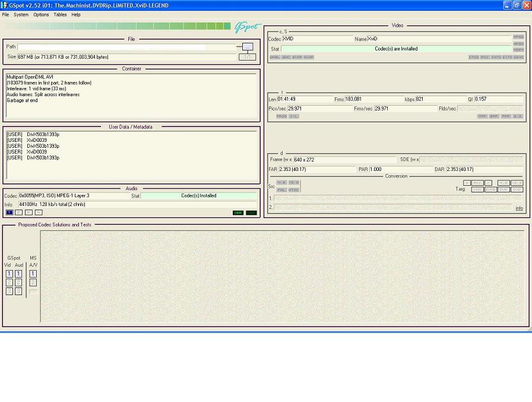The image size is (532, 402).
Task: Open the System menu
Action: click(21, 15)
